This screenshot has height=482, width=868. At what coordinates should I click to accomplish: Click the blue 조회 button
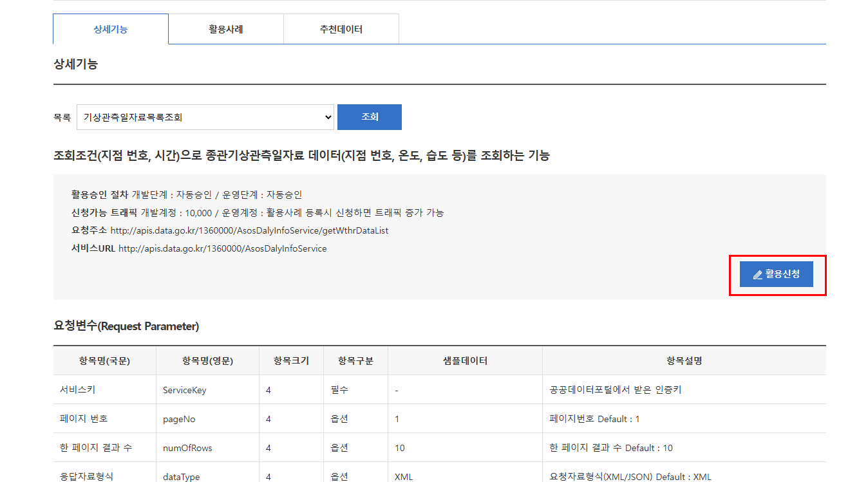(370, 117)
